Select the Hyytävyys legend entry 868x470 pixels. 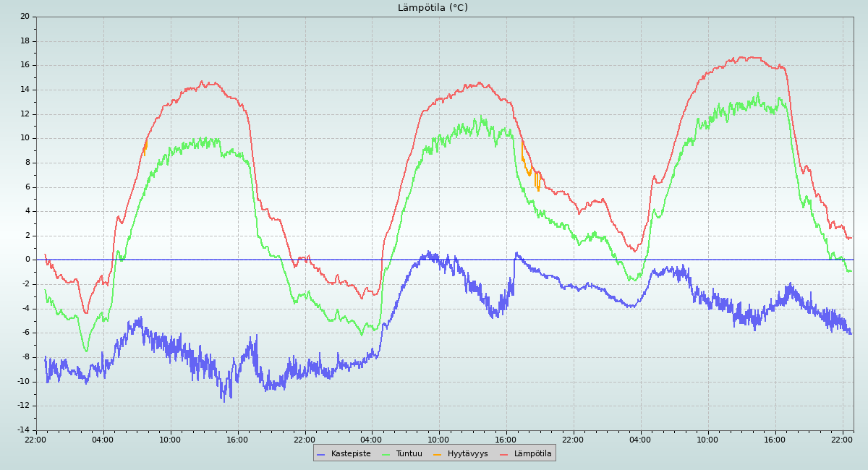point(467,454)
